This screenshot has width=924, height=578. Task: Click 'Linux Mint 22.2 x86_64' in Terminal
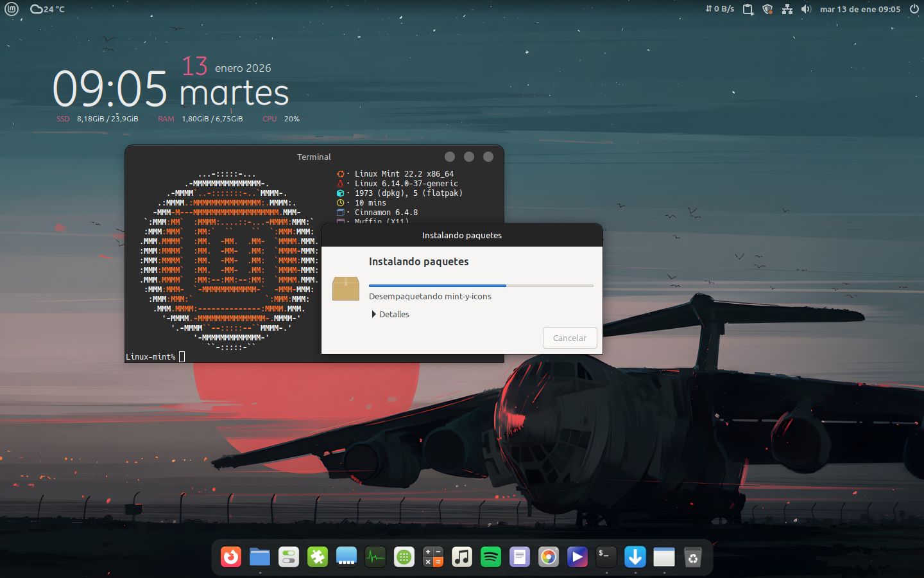[x=404, y=174]
